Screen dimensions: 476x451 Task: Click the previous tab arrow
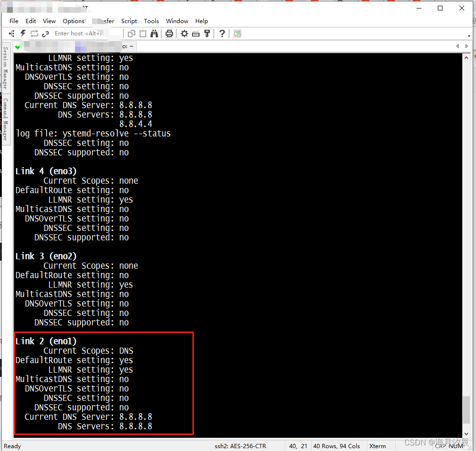[x=457, y=46]
